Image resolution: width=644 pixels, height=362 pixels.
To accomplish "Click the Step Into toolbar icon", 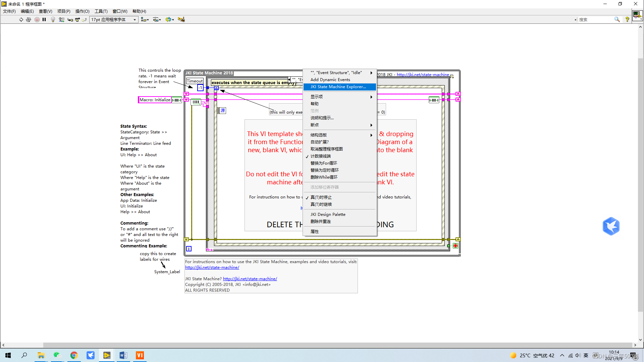I will click(70, 19).
